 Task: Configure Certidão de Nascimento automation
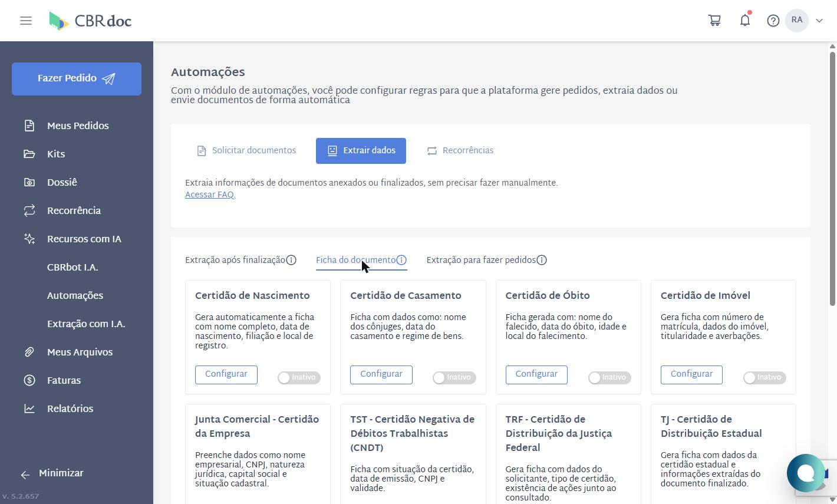(226, 374)
